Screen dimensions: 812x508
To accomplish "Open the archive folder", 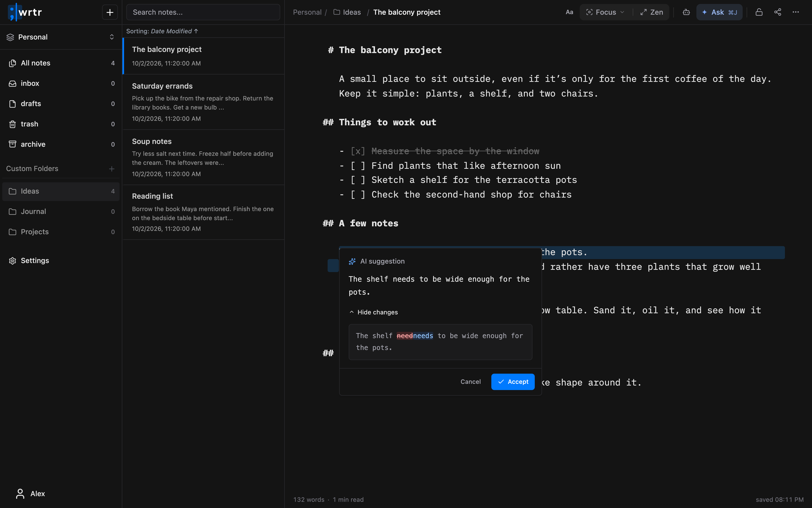I will (61, 144).
